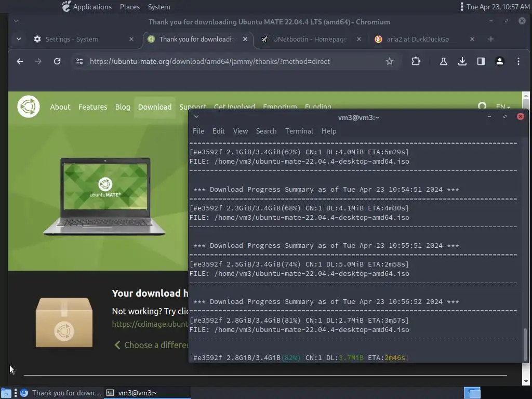Image resolution: width=532 pixels, height=399 pixels.
Task: Switch to UNetbootin - Homepage tab
Action: point(310,39)
